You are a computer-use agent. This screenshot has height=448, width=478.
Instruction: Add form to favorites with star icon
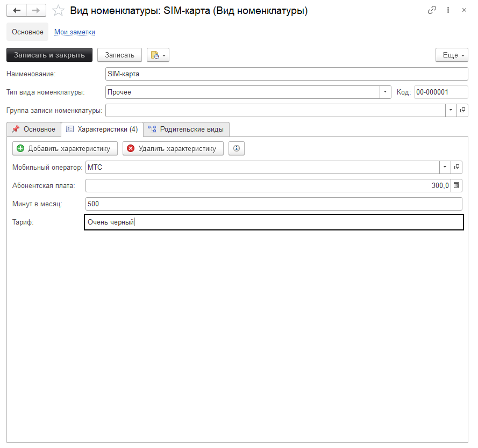point(58,11)
